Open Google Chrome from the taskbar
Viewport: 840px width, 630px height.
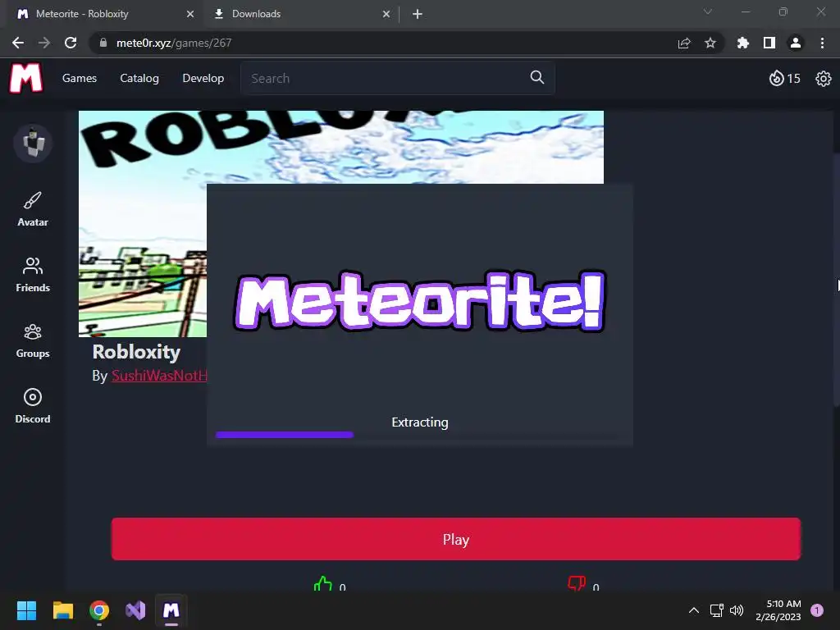click(x=99, y=610)
